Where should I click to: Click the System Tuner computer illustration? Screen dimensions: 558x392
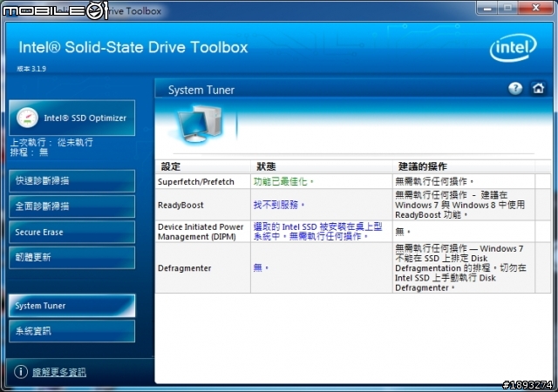[x=200, y=123]
